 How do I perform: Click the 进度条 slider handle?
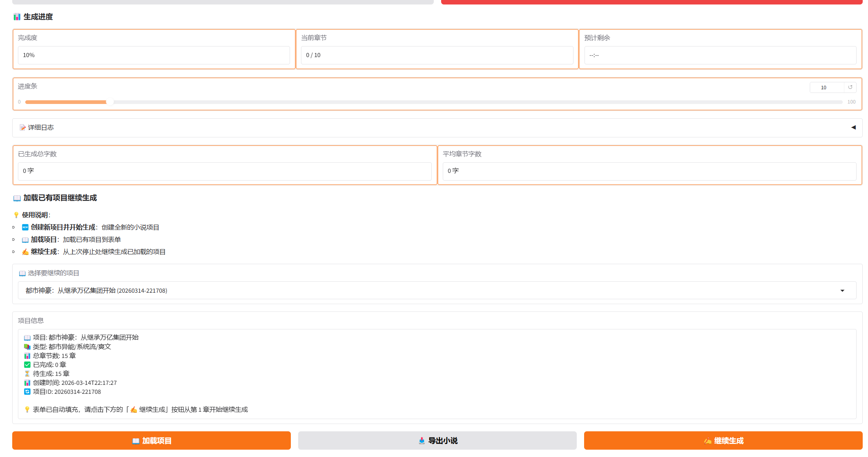[110, 102]
